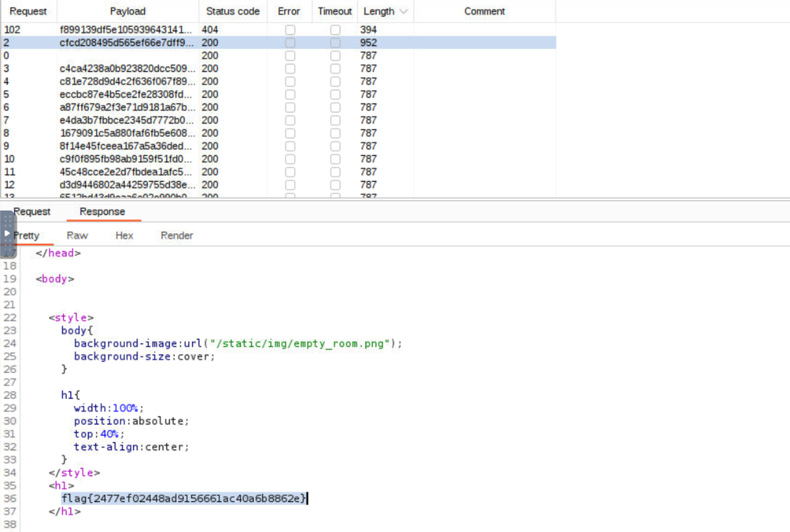Click the 404 status code cell

pos(210,30)
